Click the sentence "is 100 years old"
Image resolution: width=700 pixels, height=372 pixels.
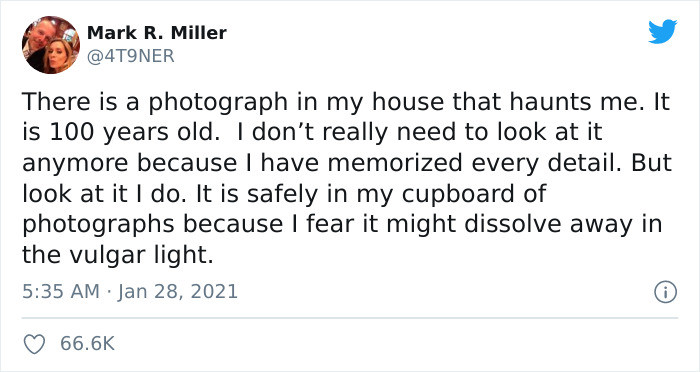click(x=119, y=132)
